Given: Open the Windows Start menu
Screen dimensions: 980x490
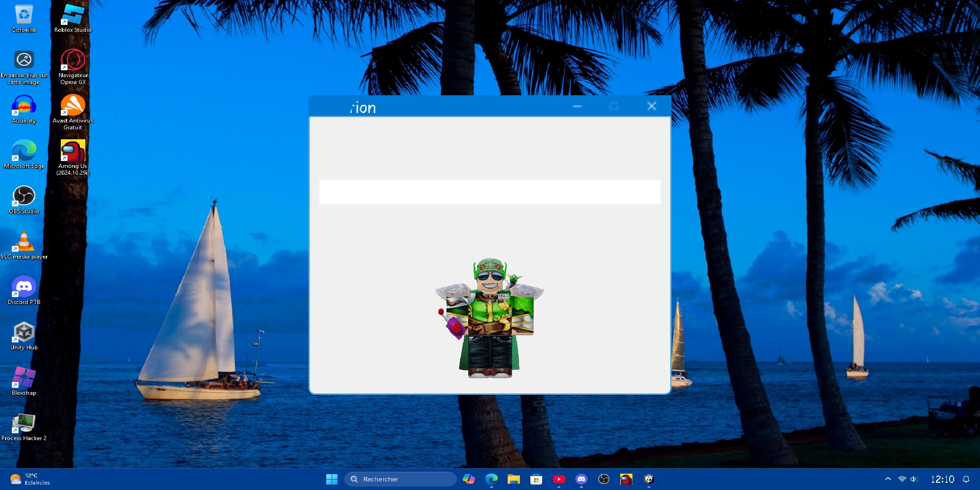Looking at the screenshot, I should click(332, 479).
